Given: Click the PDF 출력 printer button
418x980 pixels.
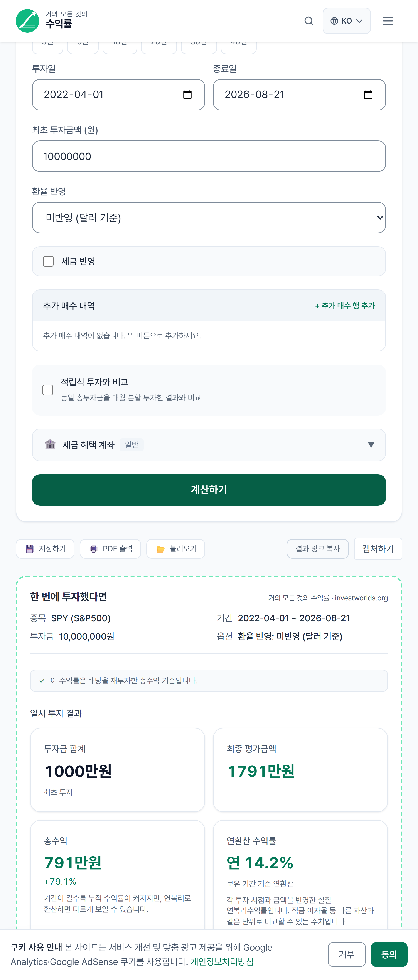Looking at the screenshot, I should (x=110, y=549).
